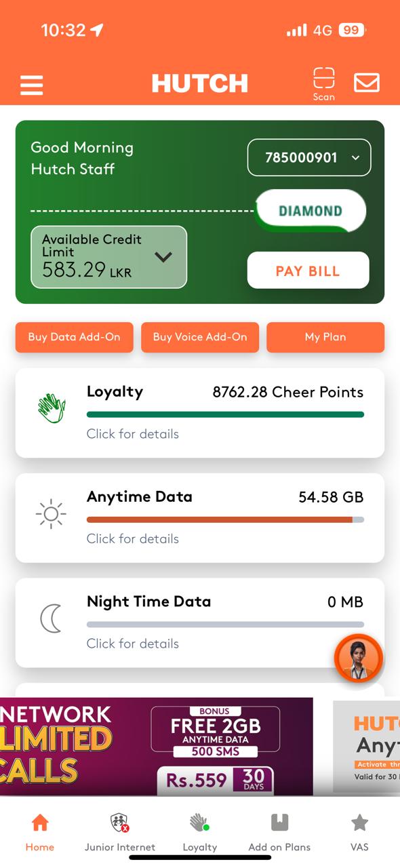Tap the VAS star icon
Screen dimensions: 400x868
[x=359, y=823]
